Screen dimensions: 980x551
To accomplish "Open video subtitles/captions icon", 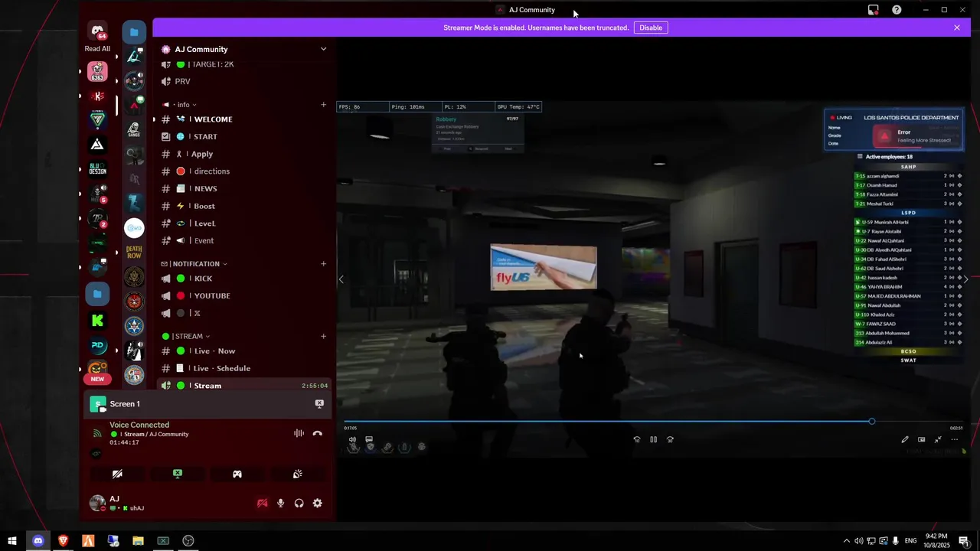I will point(369,439).
